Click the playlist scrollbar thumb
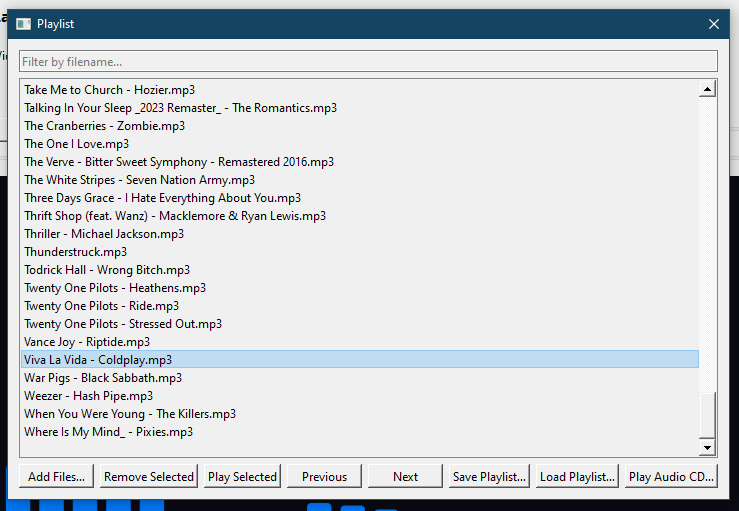The image size is (739, 511). (x=707, y=414)
